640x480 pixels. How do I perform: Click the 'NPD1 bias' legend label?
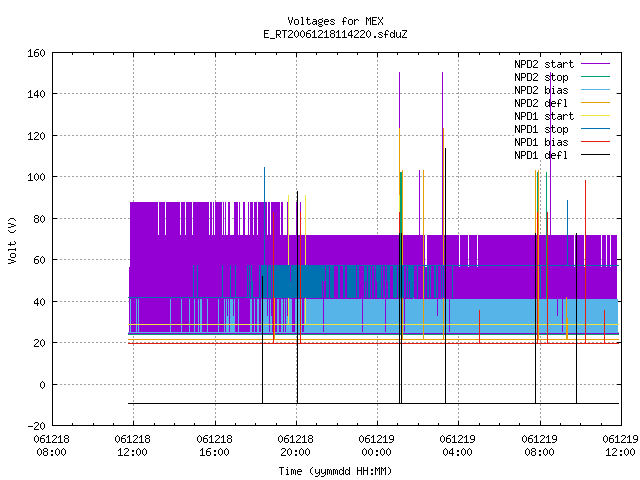click(541, 142)
